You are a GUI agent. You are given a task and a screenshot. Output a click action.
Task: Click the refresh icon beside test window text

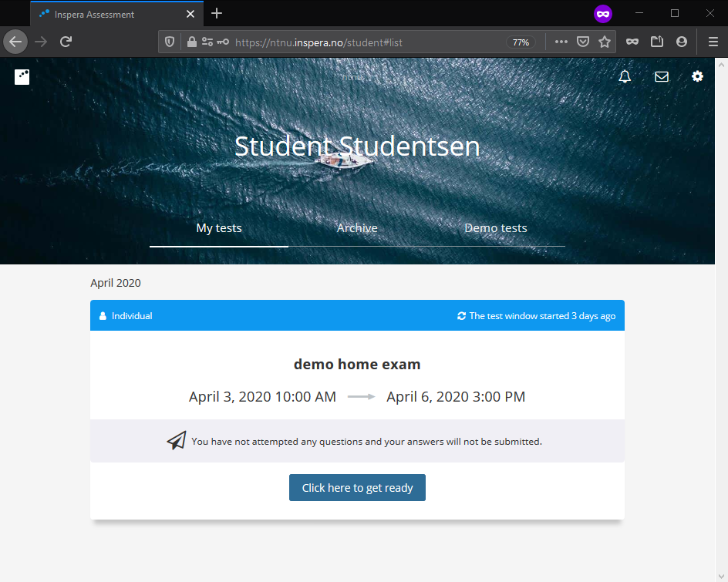(x=461, y=316)
